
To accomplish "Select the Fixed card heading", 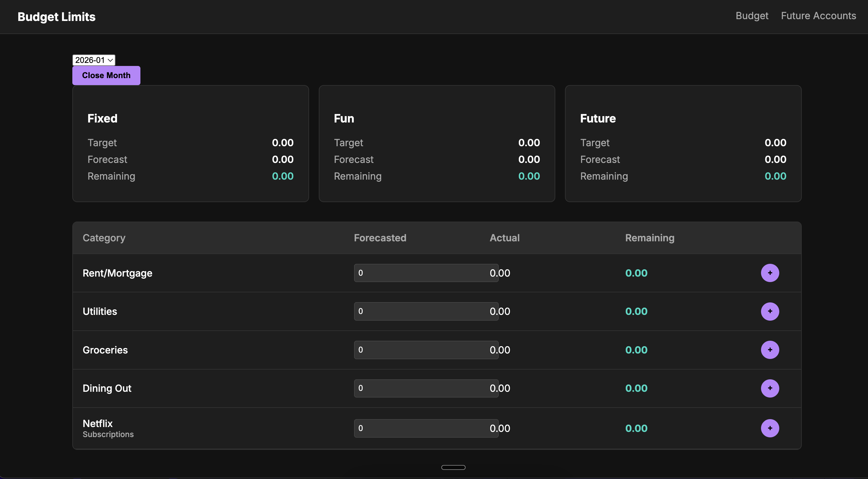I will (102, 118).
